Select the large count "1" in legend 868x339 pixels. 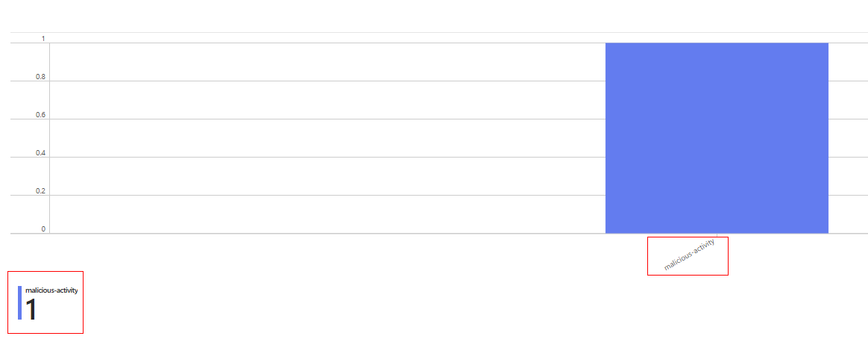pos(31,310)
